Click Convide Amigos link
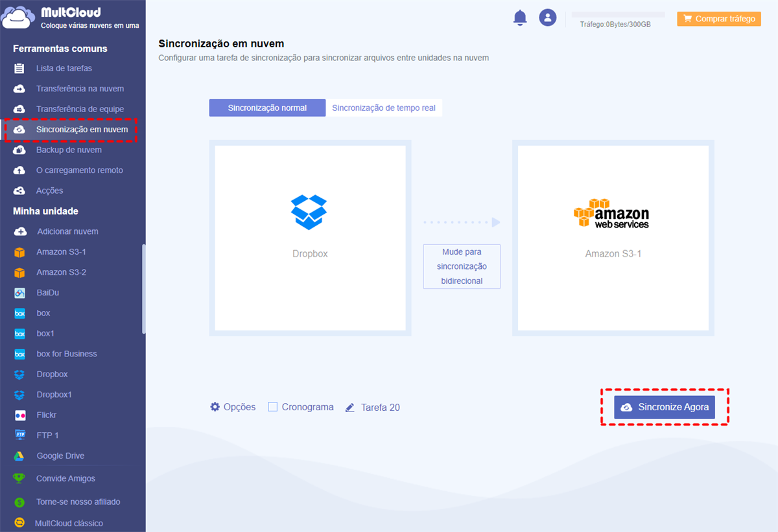This screenshot has height=532, width=778. click(65, 478)
